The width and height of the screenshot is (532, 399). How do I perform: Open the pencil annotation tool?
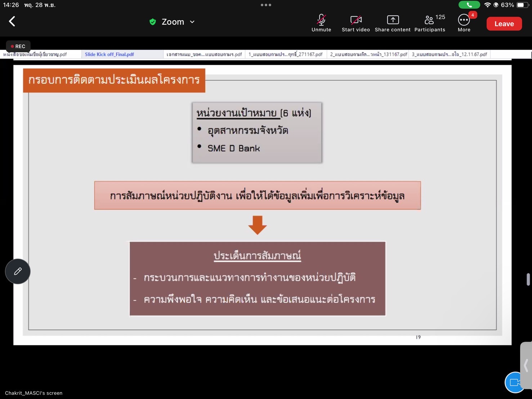point(18,271)
